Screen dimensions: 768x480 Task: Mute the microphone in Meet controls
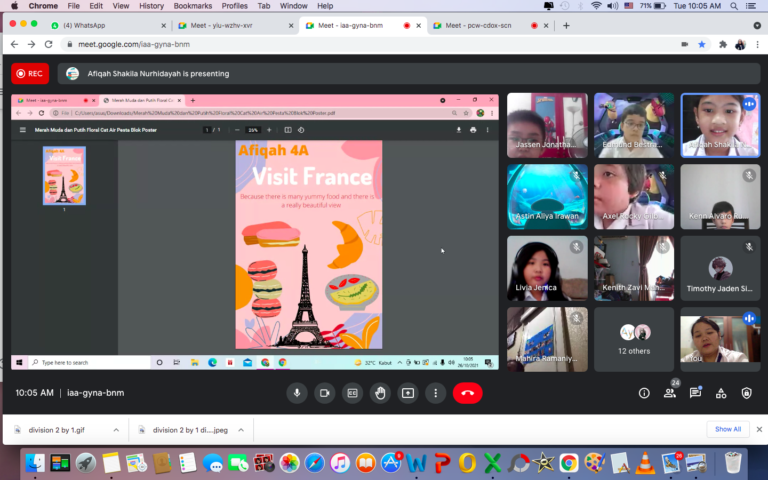(296, 393)
